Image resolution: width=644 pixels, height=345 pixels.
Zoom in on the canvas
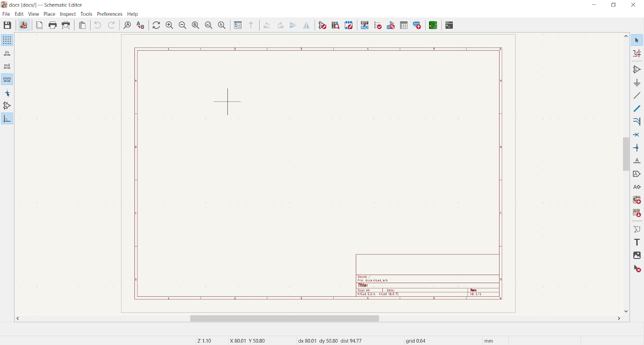click(x=169, y=25)
